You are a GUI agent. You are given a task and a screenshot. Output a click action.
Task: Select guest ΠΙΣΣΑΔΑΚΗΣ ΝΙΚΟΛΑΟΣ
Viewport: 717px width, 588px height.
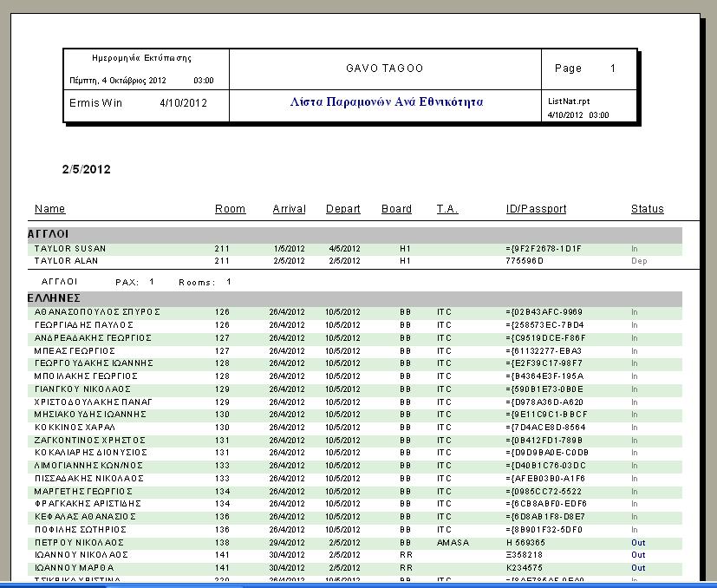point(89,479)
